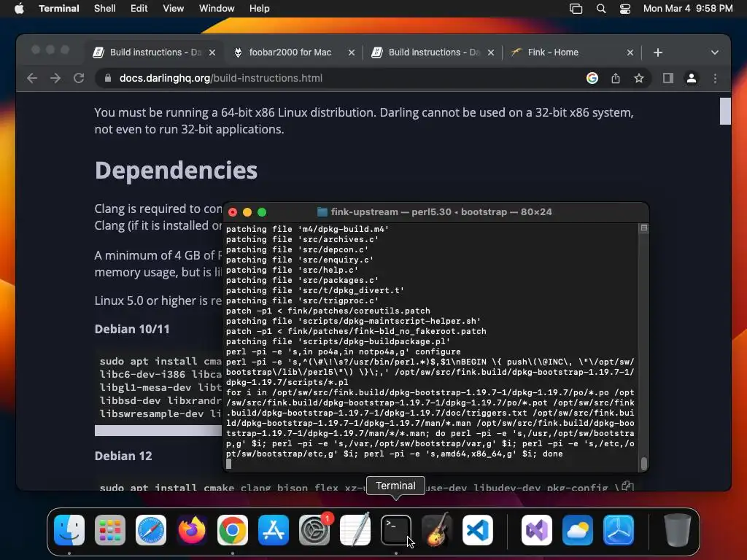This screenshot has width=747, height=560.
Task: Open Launchpad in the Dock
Action: point(110,530)
